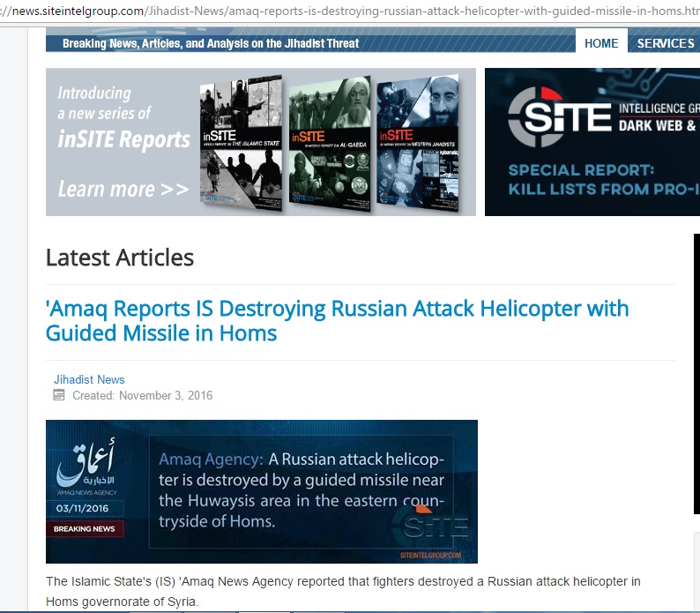
Task: Open the inSITE Islamic State report cover
Action: 241,143
